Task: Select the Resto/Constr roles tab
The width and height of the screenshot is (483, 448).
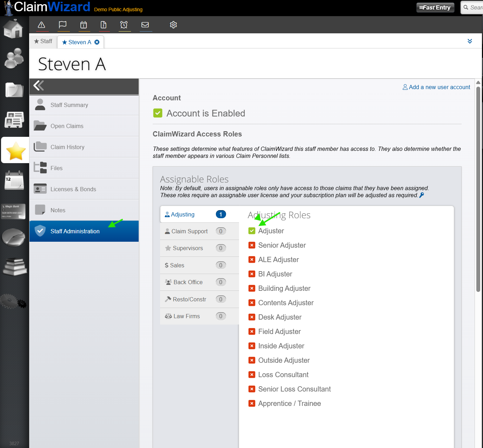Action: click(199, 299)
